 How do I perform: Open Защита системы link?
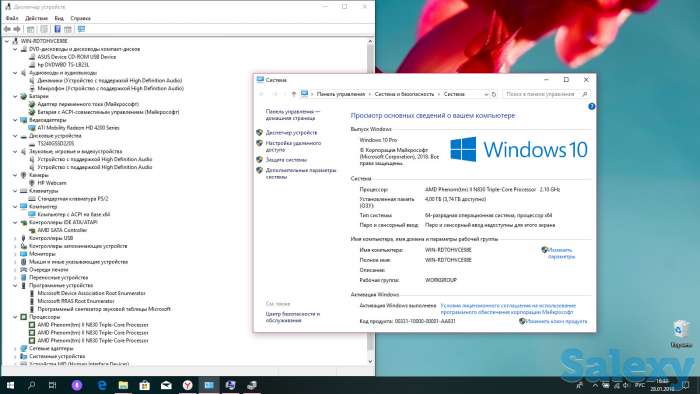click(286, 160)
